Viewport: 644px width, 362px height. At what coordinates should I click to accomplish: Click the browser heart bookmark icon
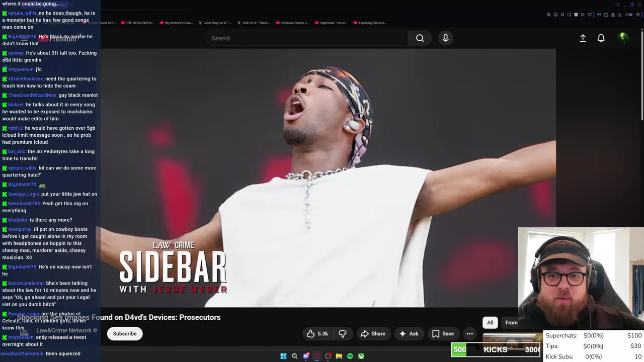590,15
